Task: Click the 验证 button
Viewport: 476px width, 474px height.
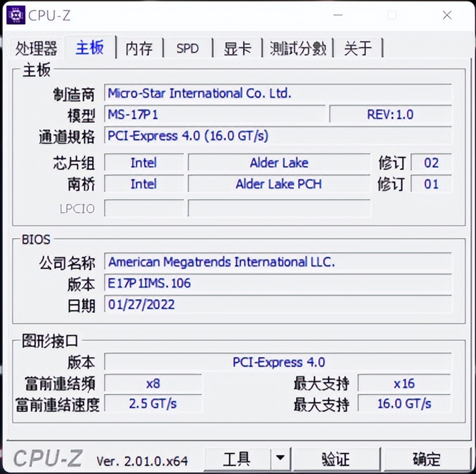Action: [336, 459]
